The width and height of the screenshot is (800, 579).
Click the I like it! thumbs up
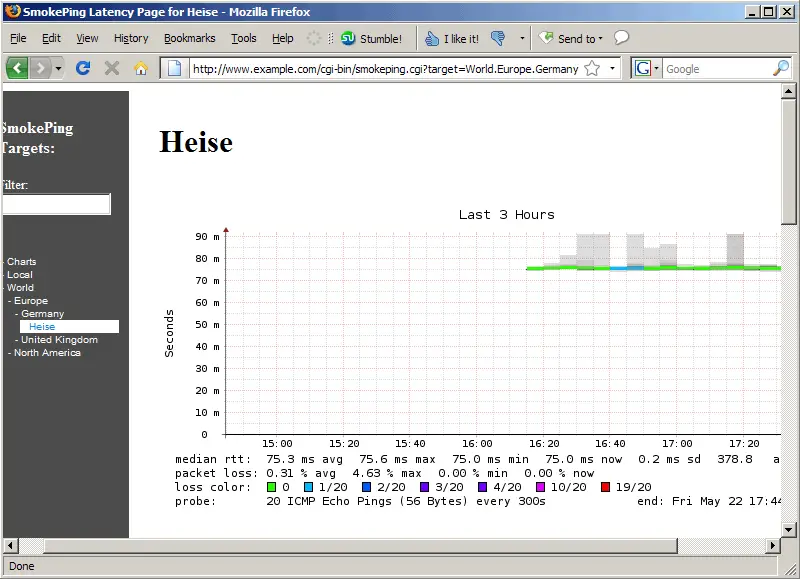452,39
